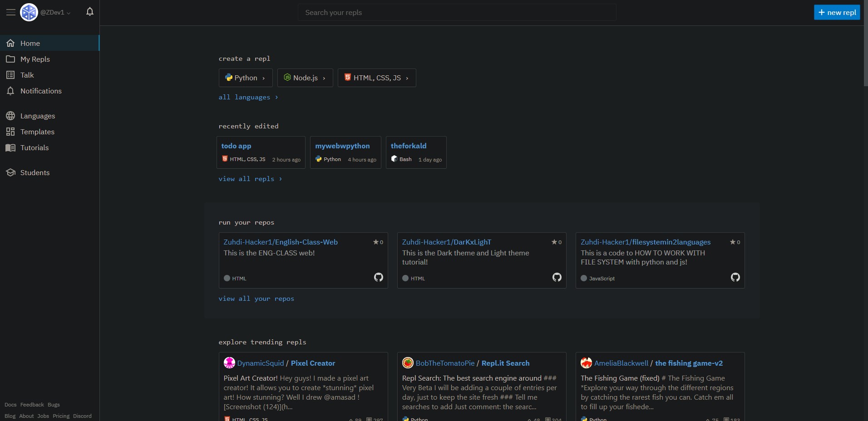Focus the Search your repls field
The width and height of the screenshot is (868, 421).
[457, 13]
